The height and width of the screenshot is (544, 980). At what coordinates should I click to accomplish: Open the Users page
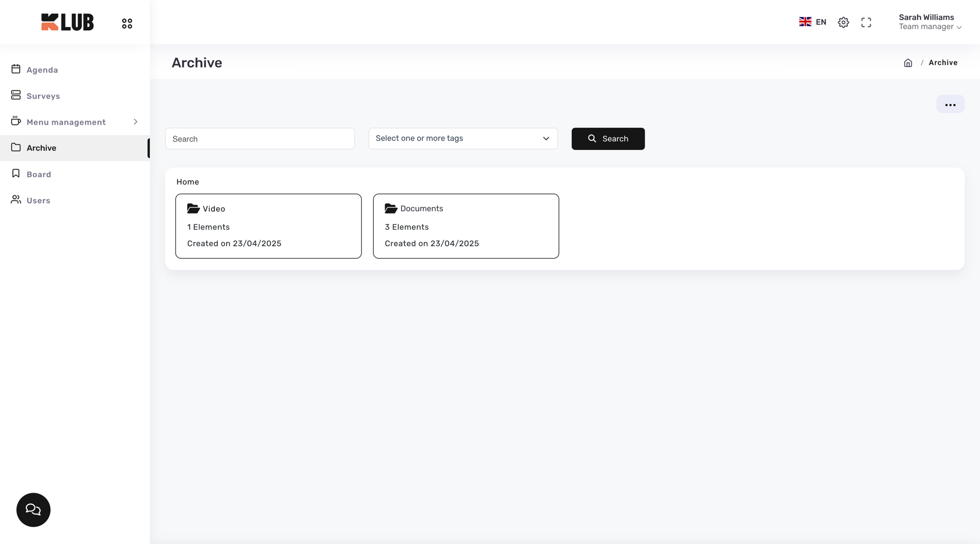(x=38, y=200)
